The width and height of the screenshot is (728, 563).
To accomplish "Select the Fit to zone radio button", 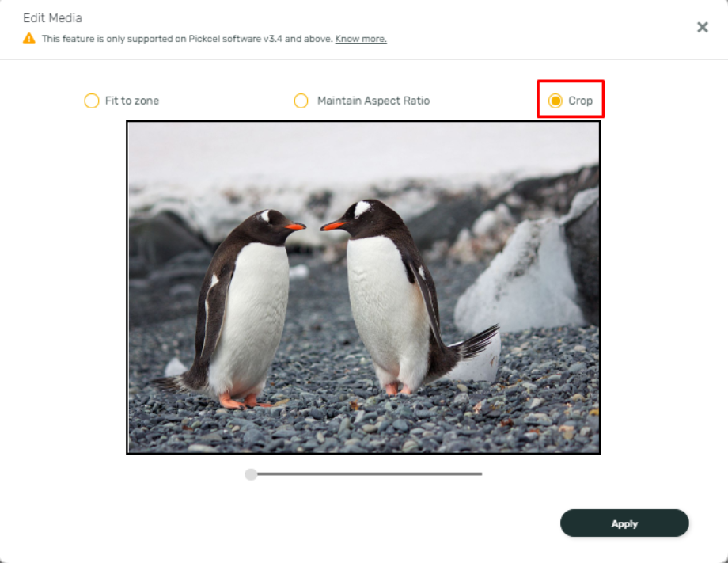I will [x=92, y=101].
